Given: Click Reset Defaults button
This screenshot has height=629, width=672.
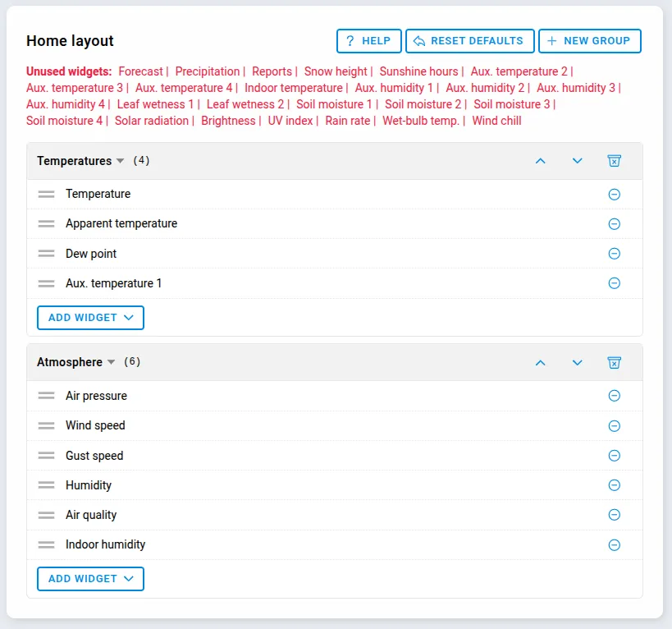Looking at the screenshot, I should tap(469, 41).
